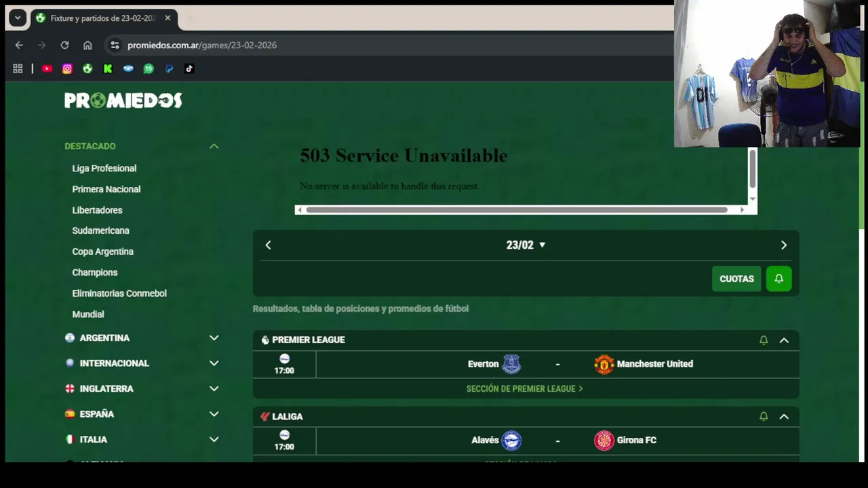The image size is (868, 488).
Task: Click the Everton match 17:00 time cell
Action: click(284, 365)
